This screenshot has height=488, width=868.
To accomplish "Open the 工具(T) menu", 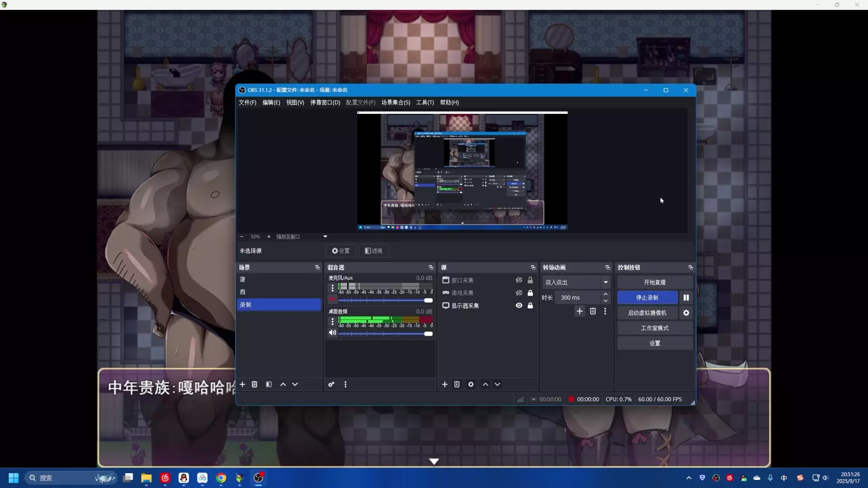I will point(425,103).
